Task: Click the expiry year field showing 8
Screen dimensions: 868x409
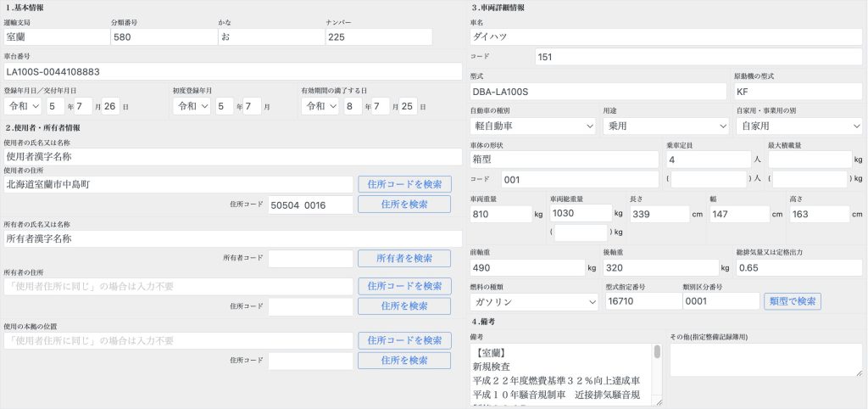Action: (x=353, y=106)
